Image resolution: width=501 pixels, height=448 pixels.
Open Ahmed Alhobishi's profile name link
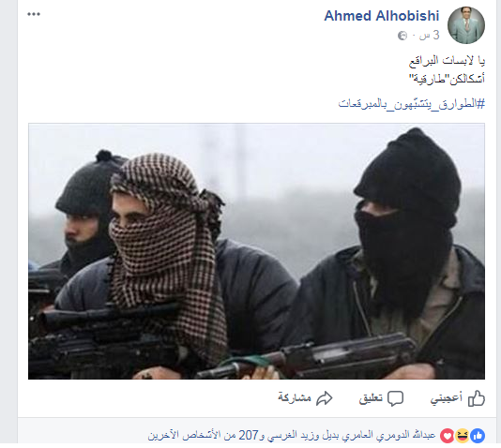pyautogui.click(x=382, y=16)
